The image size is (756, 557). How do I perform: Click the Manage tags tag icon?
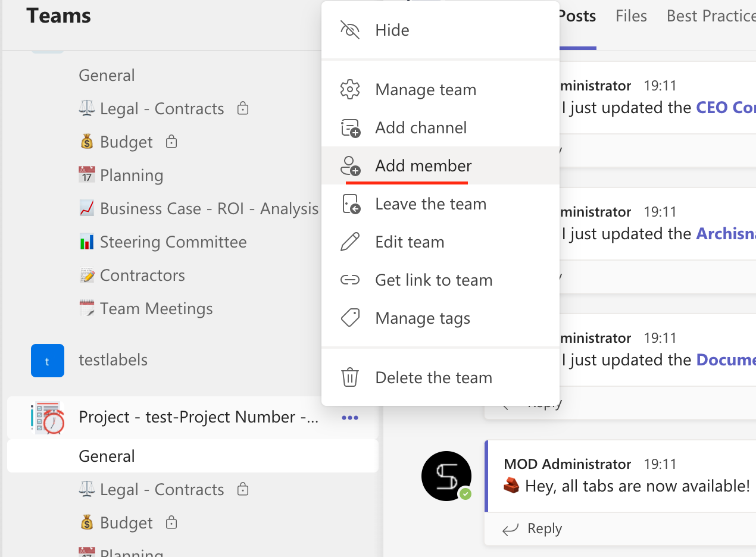[x=350, y=318]
